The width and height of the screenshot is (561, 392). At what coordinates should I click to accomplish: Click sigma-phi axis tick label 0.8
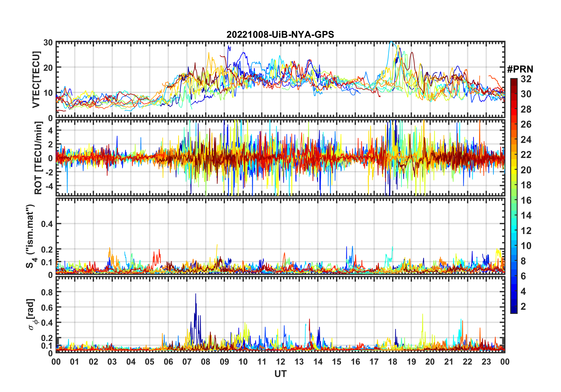[47, 292]
